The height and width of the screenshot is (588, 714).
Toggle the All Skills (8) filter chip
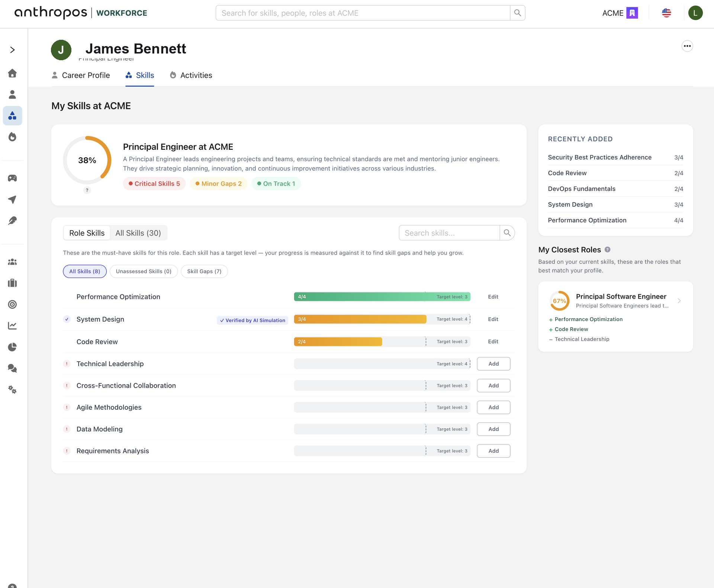(x=84, y=271)
